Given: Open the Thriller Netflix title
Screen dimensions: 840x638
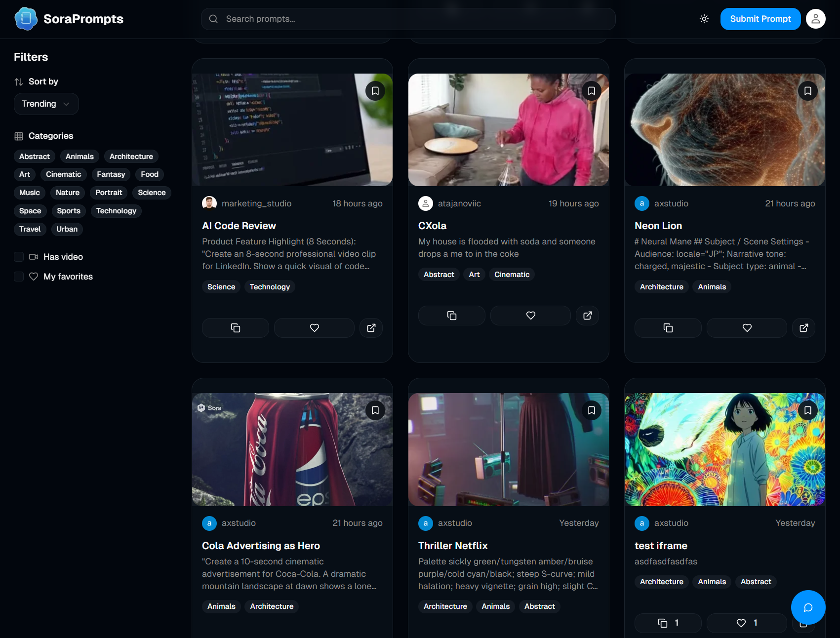Looking at the screenshot, I should pos(453,546).
